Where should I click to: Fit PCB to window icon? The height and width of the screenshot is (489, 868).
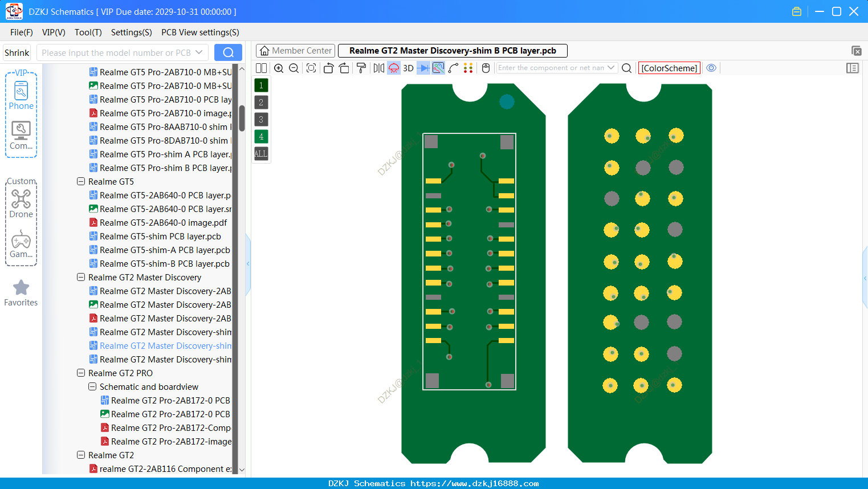(x=311, y=68)
